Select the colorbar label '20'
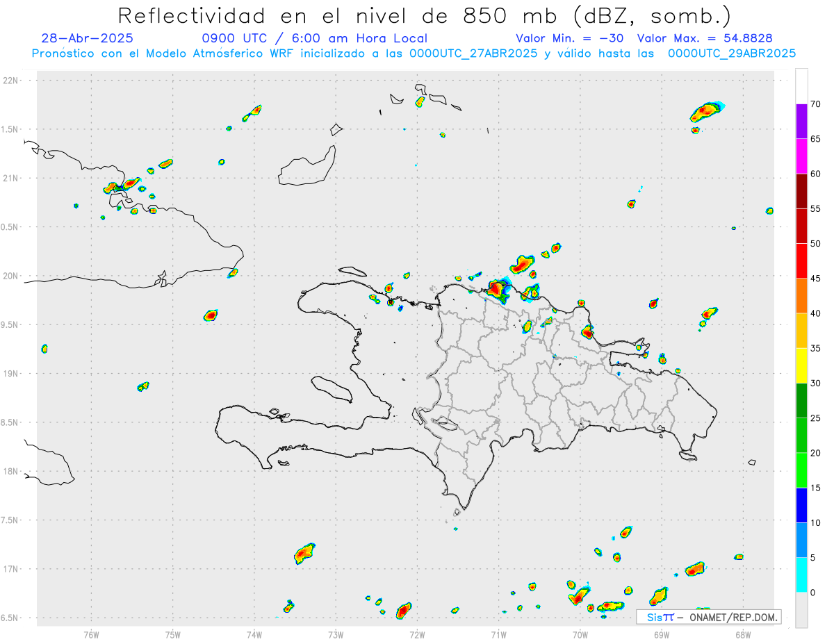The image size is (834, 644). 815,453
